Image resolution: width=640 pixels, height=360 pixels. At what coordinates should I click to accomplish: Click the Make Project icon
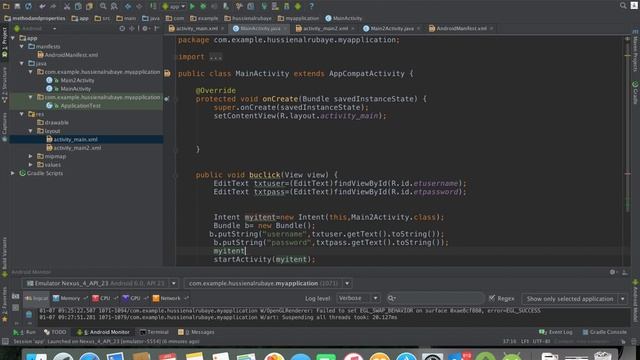click(x=153, y=6)
